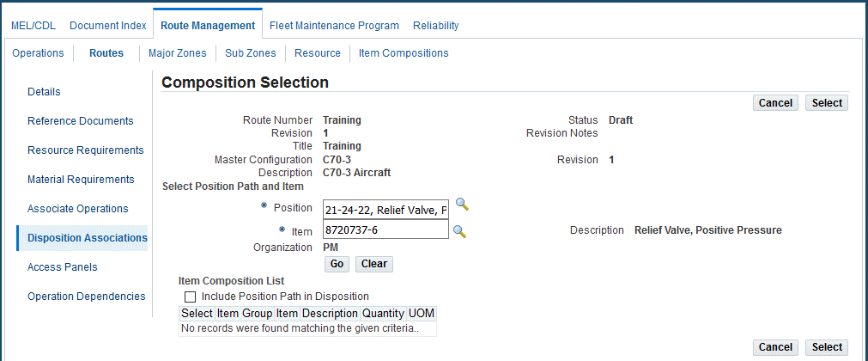Open Access Panels in the sidebar
This screenshot has width=868, height=361.
tap(63, 266)
